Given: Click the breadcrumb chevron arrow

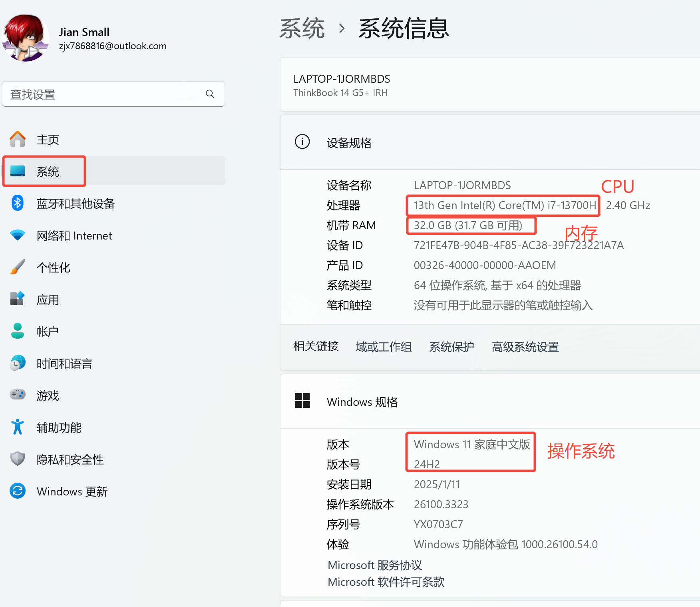Looking at the screenshot, I should click(x=342, y=28).
